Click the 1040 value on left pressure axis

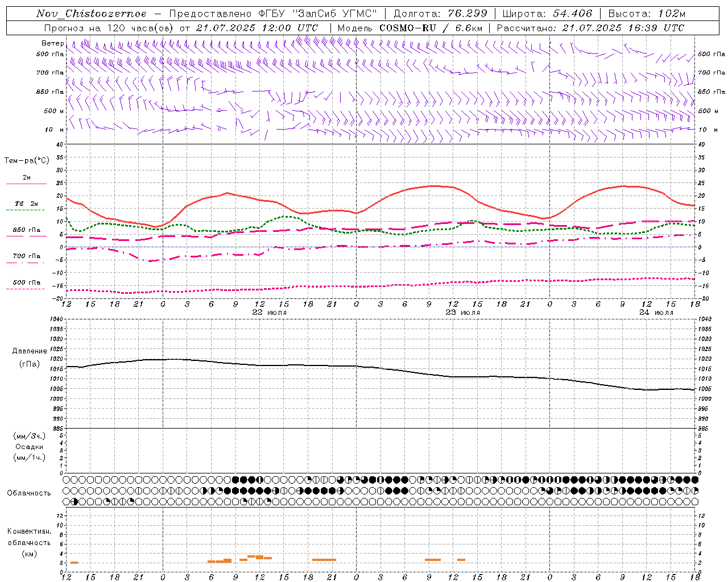click(56, 319)
